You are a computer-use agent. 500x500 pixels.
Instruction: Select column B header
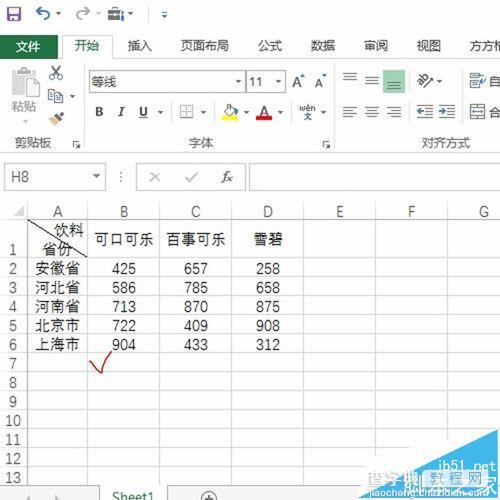pos(124,211)
